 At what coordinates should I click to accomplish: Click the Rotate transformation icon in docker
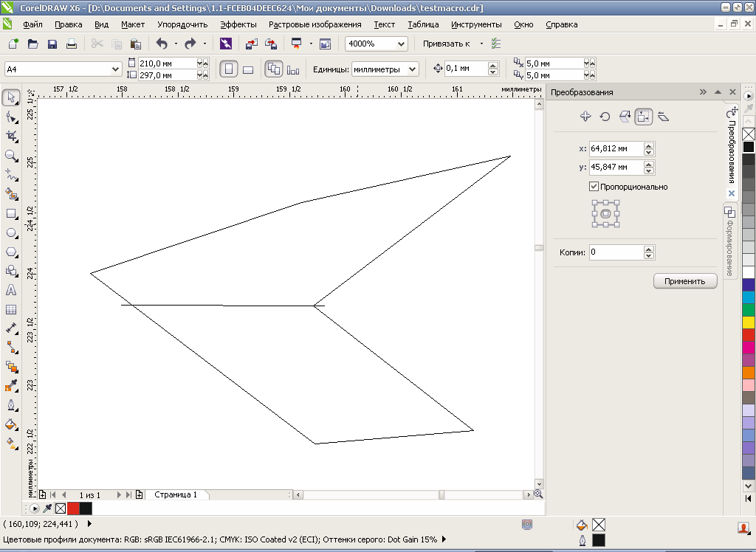(605, 117)
